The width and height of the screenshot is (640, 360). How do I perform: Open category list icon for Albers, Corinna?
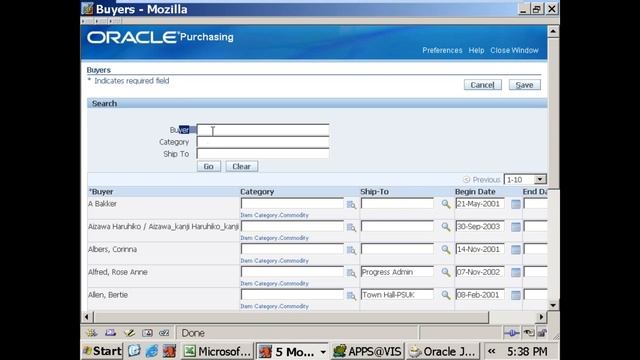pyautogui.click(x=351, y=250)
